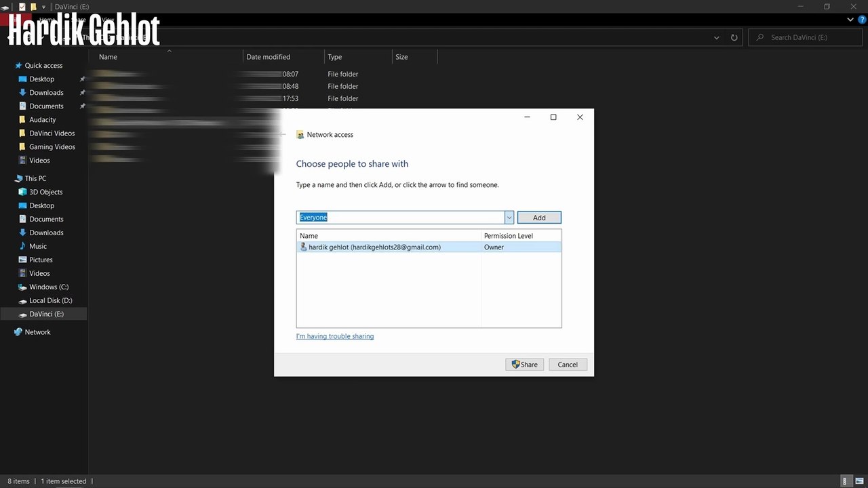Click the File folder type in the 08:48 row

[343, 86]
